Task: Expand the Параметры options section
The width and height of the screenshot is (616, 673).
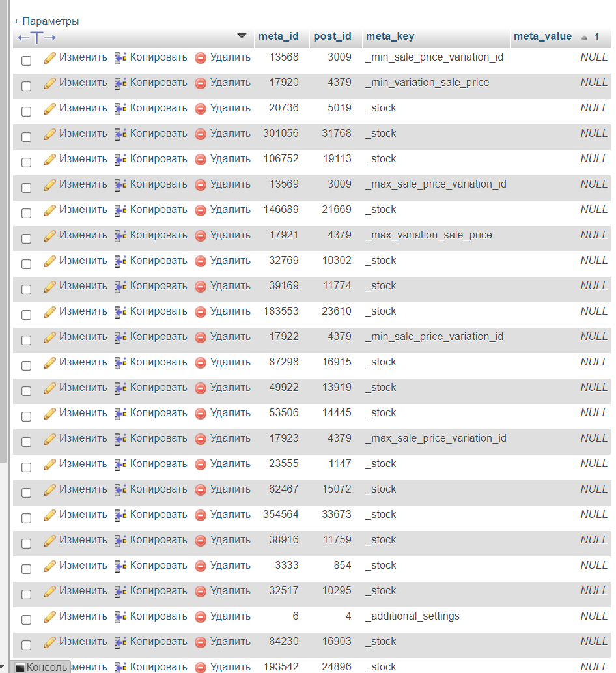Action: point(46,21)
